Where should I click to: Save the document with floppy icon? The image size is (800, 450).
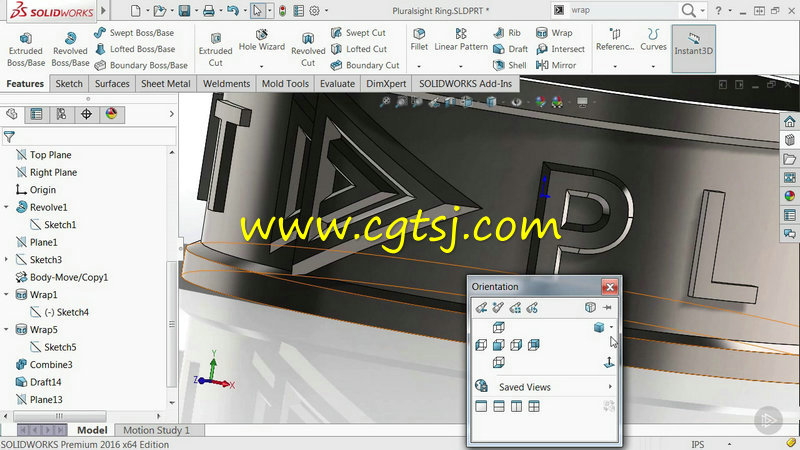184,11
